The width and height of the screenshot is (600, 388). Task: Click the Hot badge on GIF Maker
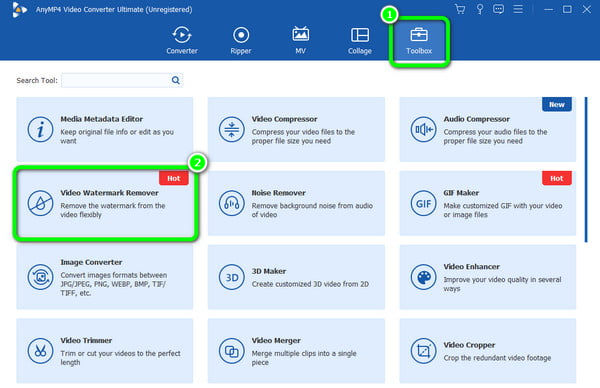tap(557, 178)
